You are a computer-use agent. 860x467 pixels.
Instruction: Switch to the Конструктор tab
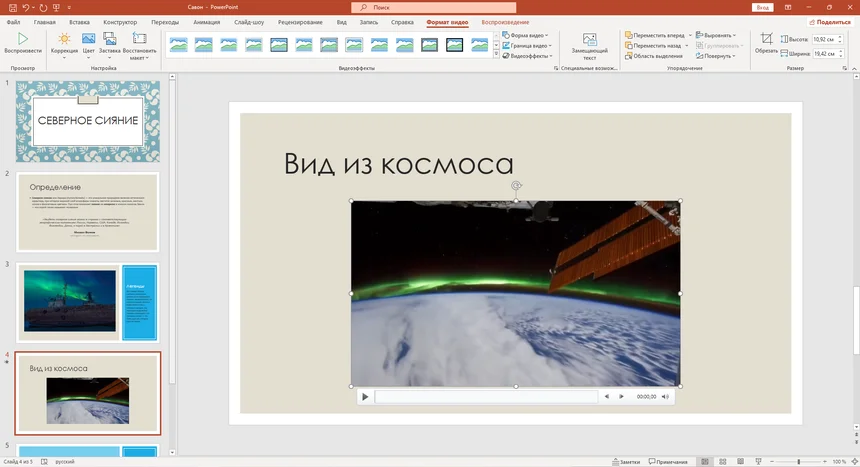pyautogui.click(x=120, y=22)
